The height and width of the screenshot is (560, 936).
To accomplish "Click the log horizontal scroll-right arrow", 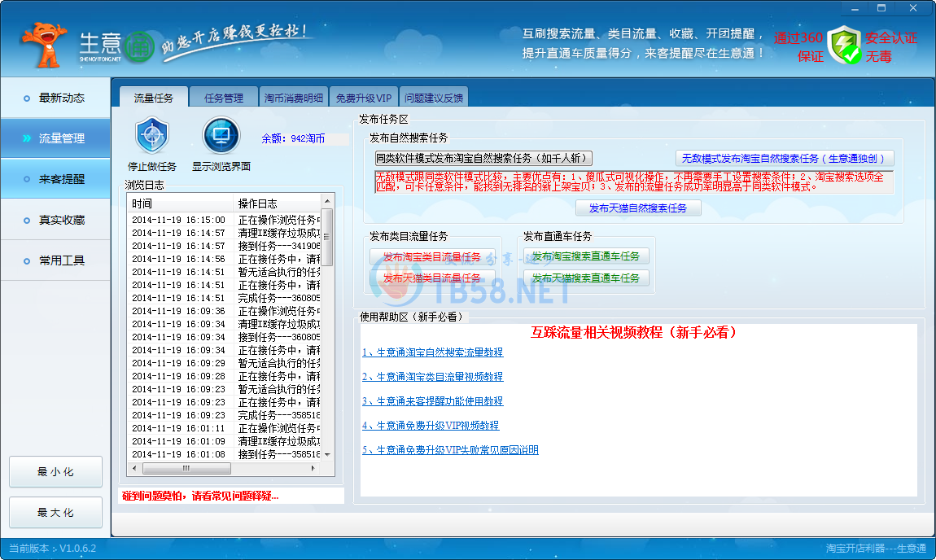I will tap(313, 469).
